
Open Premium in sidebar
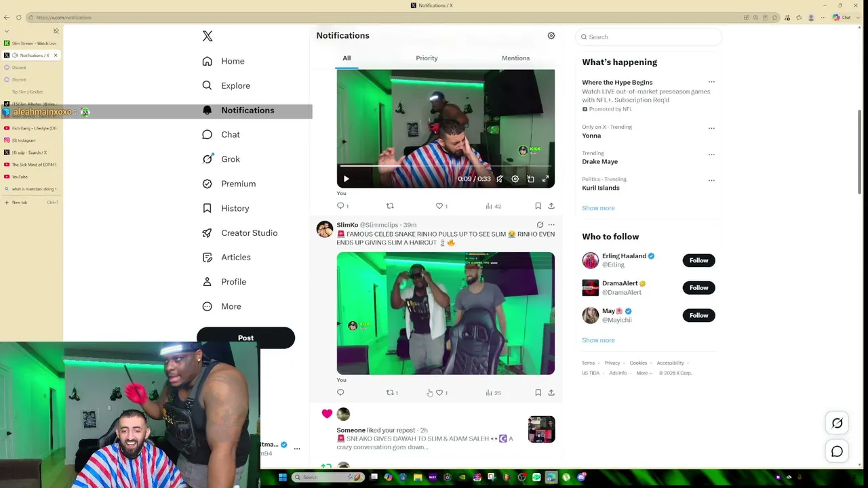pos(229,184)
